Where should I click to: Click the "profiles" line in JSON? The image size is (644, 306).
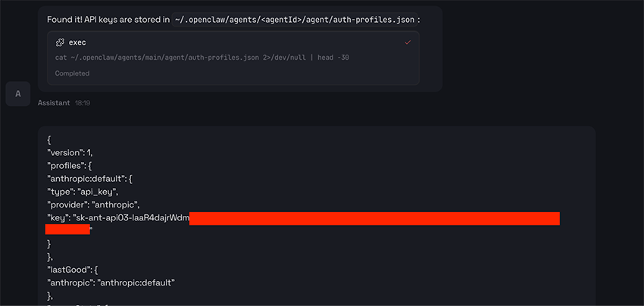pyautogui.click(x=70, y=166)
